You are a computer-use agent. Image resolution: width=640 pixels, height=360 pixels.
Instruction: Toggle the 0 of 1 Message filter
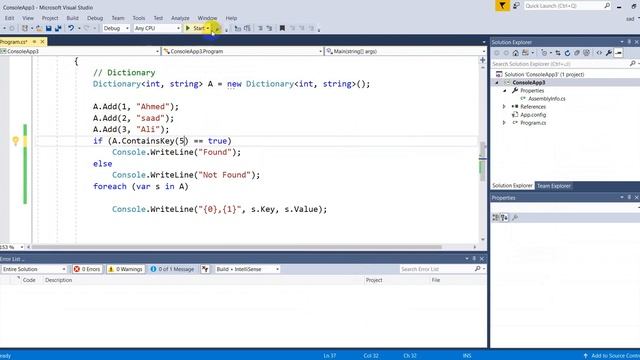[x=172, y=269]
